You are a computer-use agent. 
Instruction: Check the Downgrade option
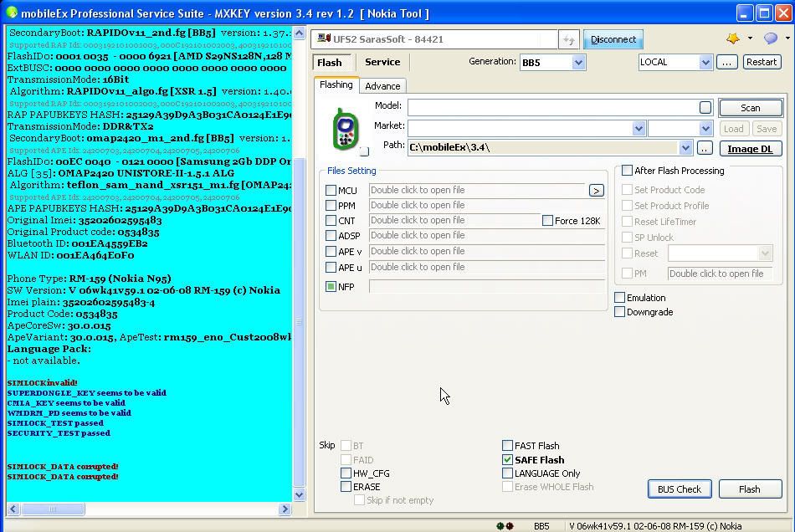(619, 312)
